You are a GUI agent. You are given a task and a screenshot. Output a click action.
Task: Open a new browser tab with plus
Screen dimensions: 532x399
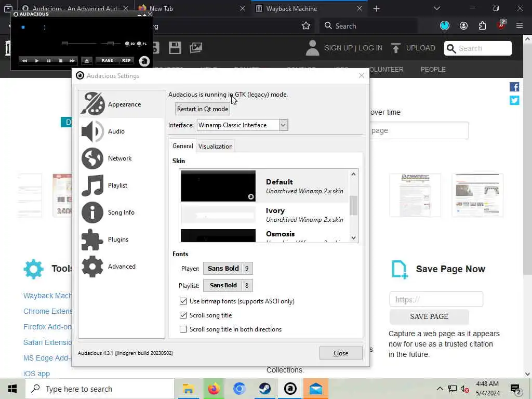pos(376,8)
